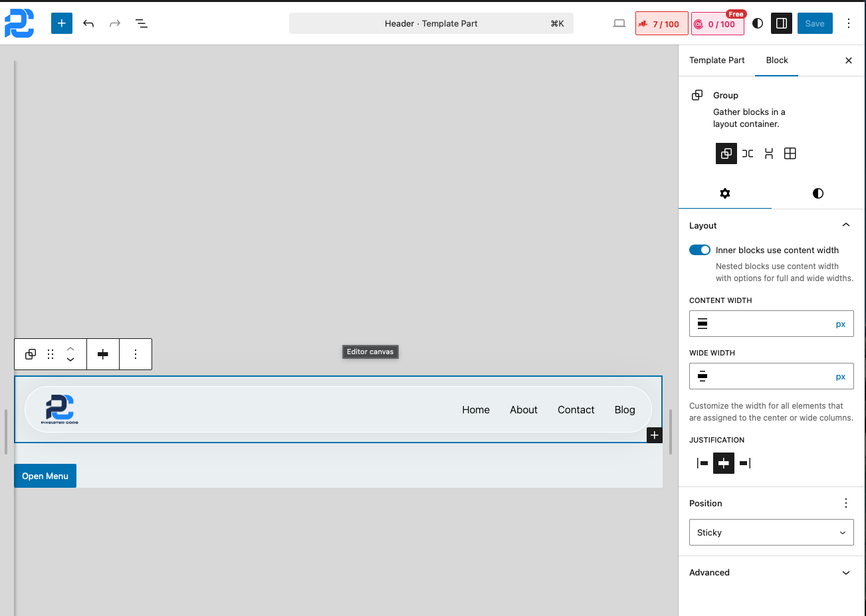Change the Content Width px unit

[841, 324]
